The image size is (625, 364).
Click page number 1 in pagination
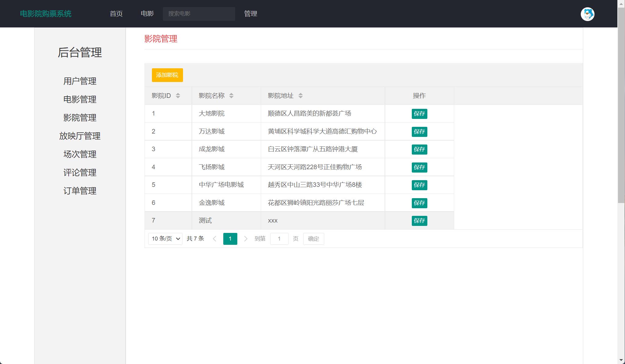click(230, 239)
